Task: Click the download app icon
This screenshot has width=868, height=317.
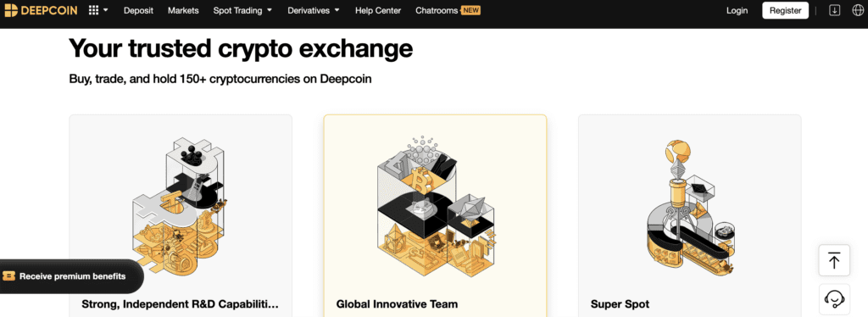Action: 834,10
